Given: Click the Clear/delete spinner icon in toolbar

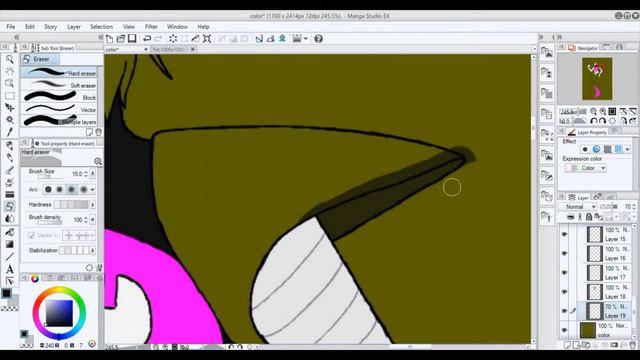Looking at the screenshot, I should [x=173, y=39].
